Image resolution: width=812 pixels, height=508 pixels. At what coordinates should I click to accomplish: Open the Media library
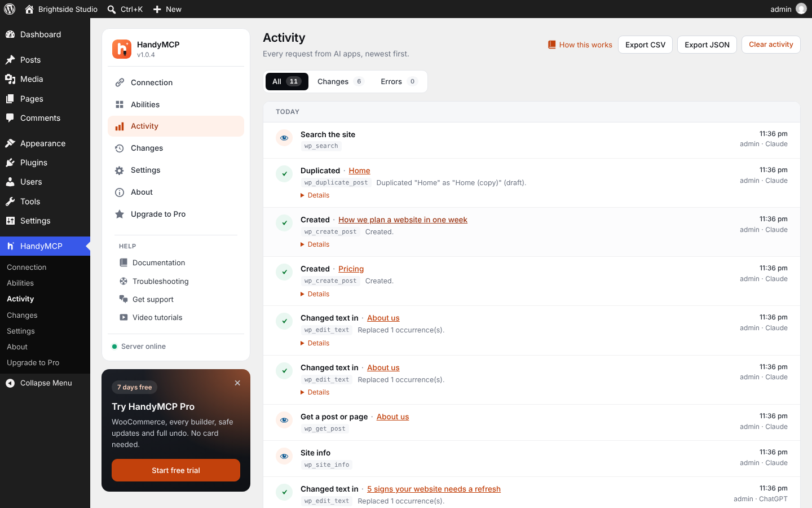click(x=45, y=79)
